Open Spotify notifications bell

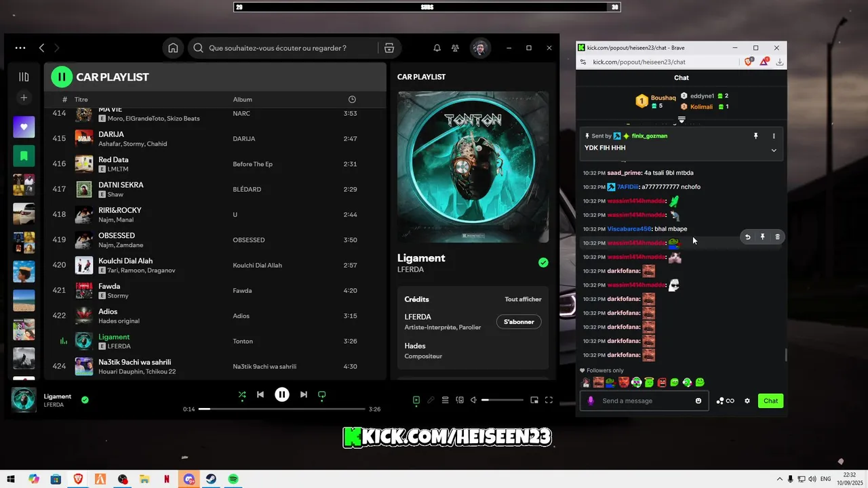coord(437,48)
